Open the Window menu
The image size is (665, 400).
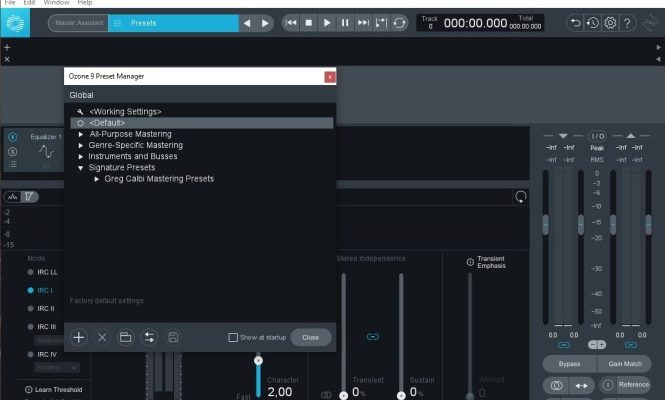(56, 3)
